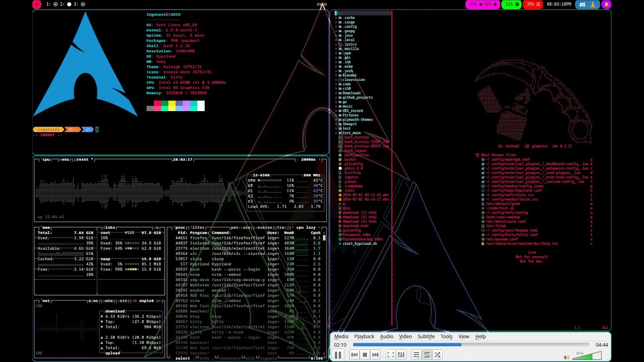Open the VLC Subtitle menu
644x362 pixels.
click(426, 336)
